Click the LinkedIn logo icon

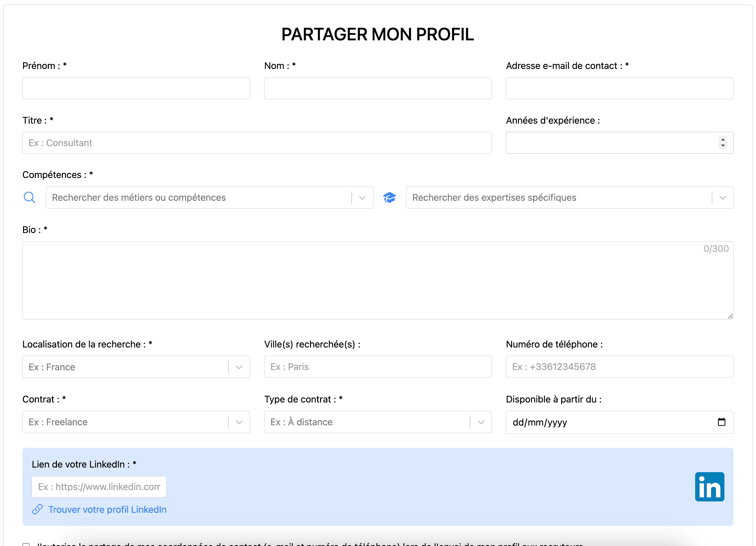[709, 486]
